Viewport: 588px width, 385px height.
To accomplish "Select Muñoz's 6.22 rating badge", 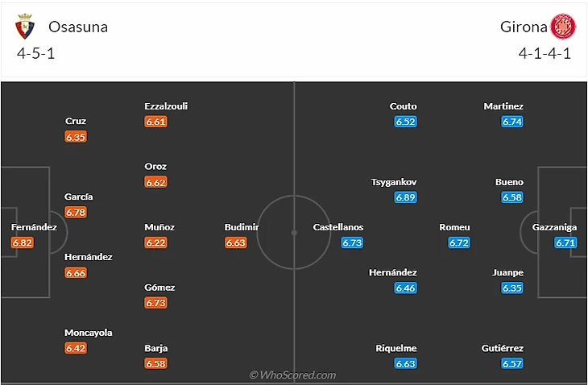I will (x=156, y=242).
